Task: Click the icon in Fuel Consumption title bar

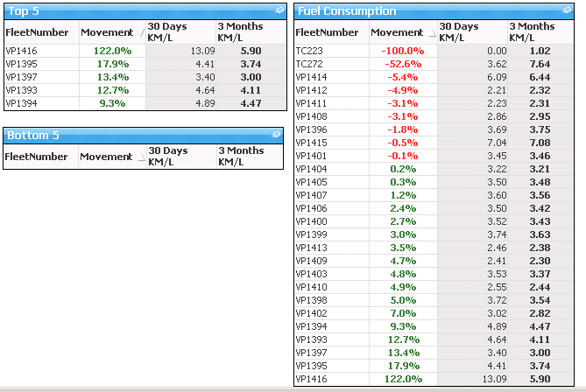Action: click(x=567, y=10)
